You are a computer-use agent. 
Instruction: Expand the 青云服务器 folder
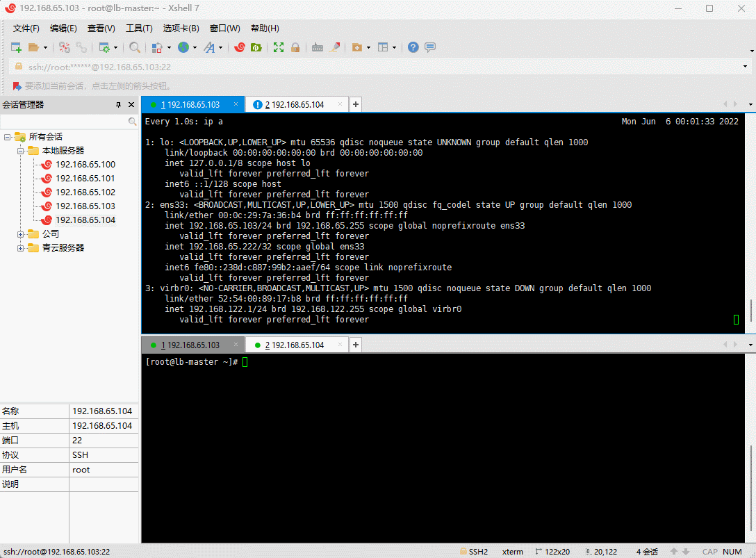(x=21, y=248)
